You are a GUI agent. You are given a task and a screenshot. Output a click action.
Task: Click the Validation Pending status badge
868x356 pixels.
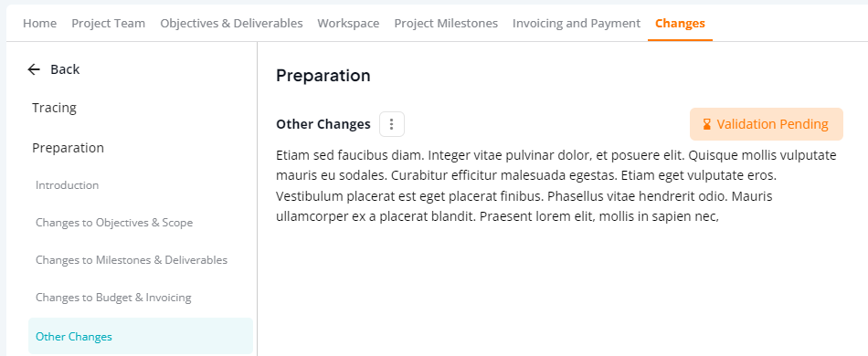767,124
